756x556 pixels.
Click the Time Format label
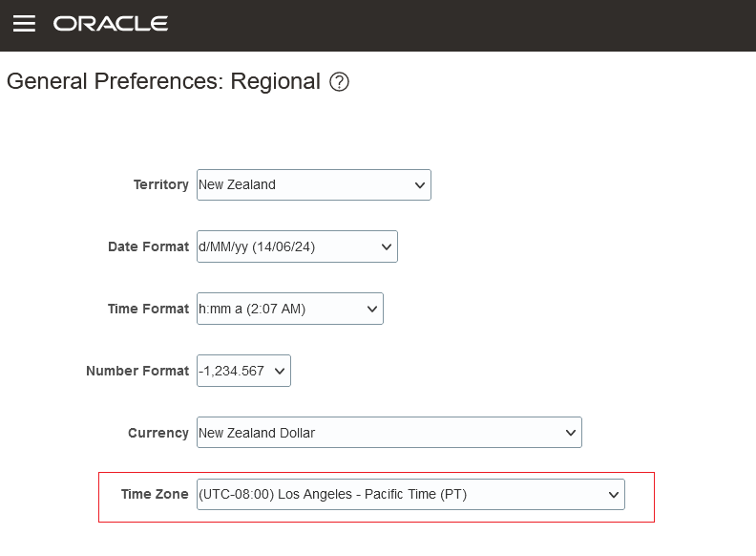tap(149, 309)
